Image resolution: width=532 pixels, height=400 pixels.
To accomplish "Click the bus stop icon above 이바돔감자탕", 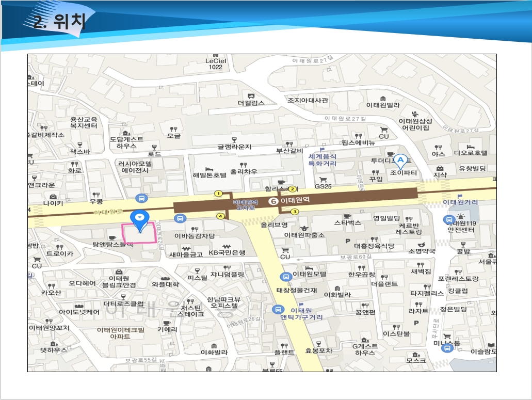I will click(x=180, y=218).
